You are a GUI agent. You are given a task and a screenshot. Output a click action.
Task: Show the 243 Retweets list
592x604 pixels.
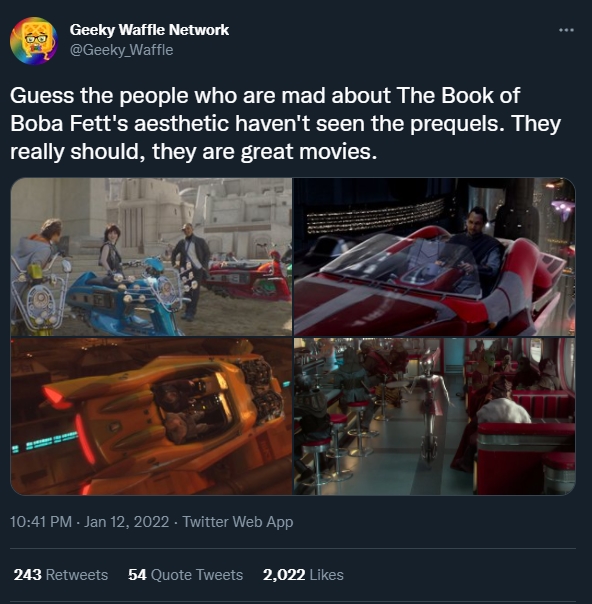(x=61, y=575)
